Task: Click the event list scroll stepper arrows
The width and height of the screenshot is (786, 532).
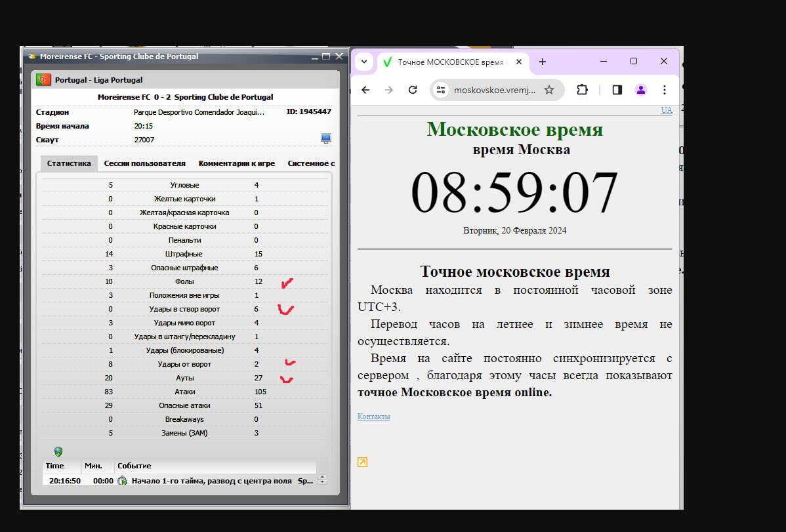Action: click(x=321, y=480)
